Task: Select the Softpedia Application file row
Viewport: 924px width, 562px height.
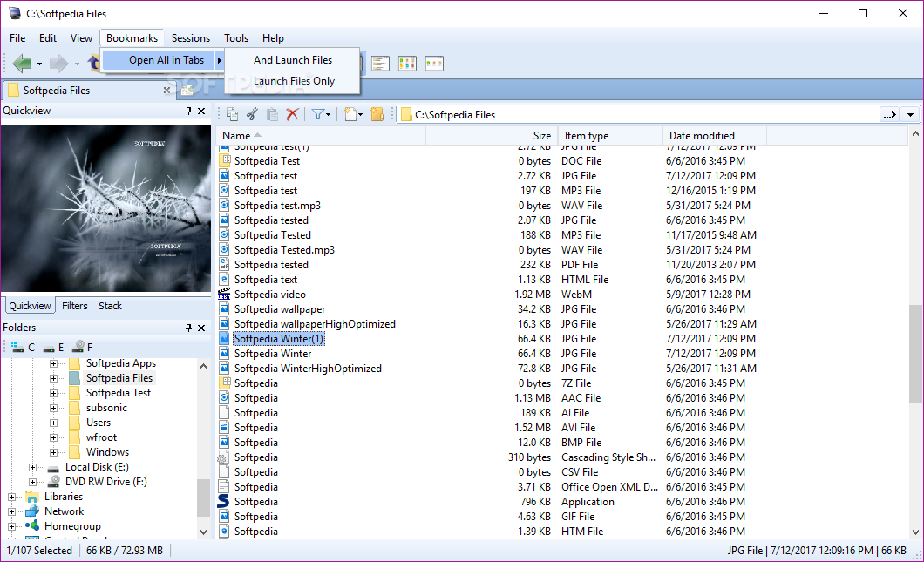Action: pyautogui.click(x=561, y=502)
